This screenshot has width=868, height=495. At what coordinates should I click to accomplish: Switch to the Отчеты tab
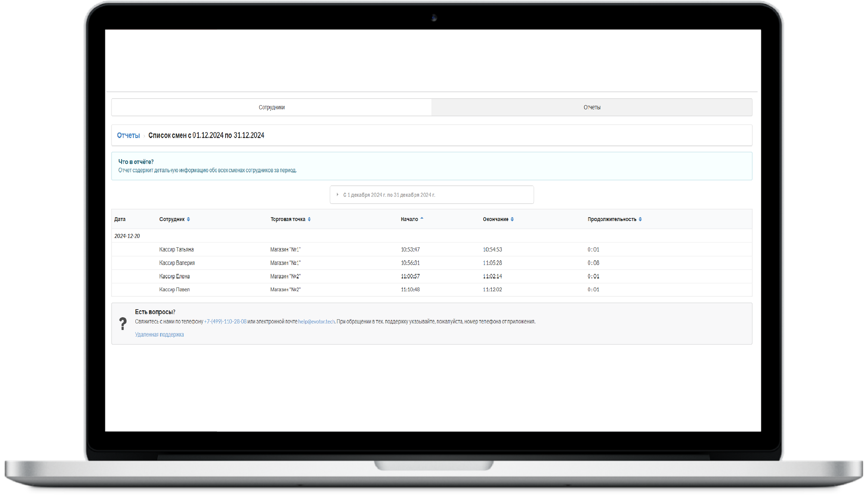click(x=592, y=108)
